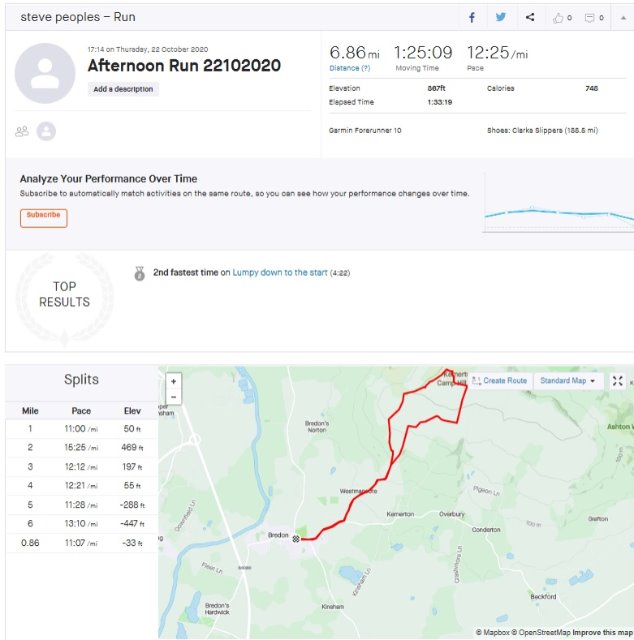Click the Distance (?) help link

point(349,68)
